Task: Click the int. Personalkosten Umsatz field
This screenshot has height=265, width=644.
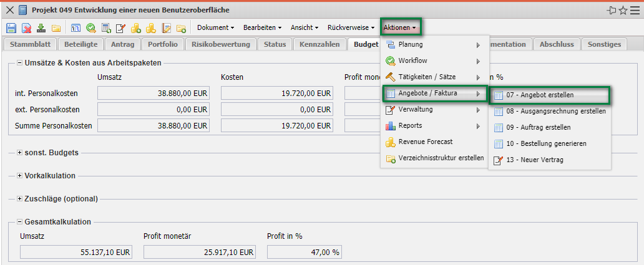Action: pyautogui.click(x=154, y=94)
